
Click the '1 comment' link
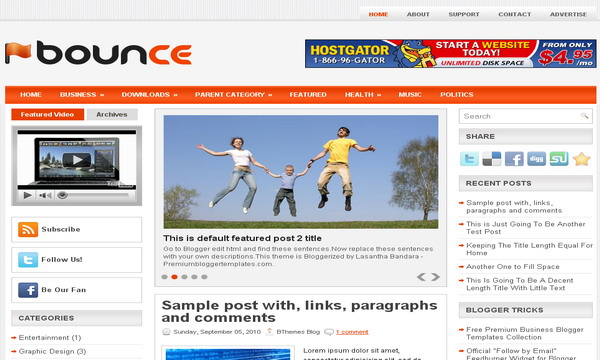pyautogui.click(x=352, y=332)
